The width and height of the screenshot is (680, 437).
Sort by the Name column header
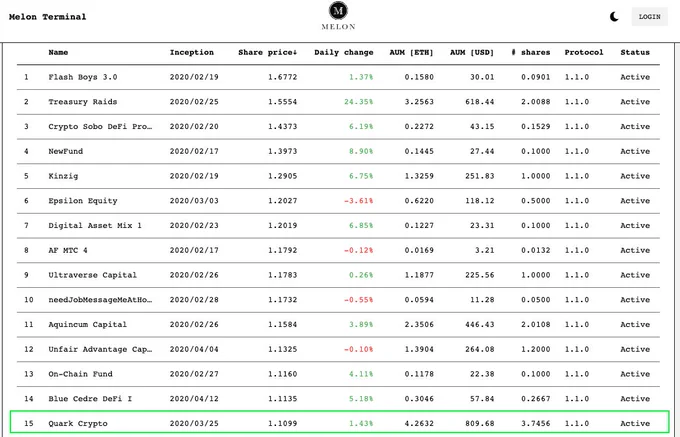click(x=58, y=52)
